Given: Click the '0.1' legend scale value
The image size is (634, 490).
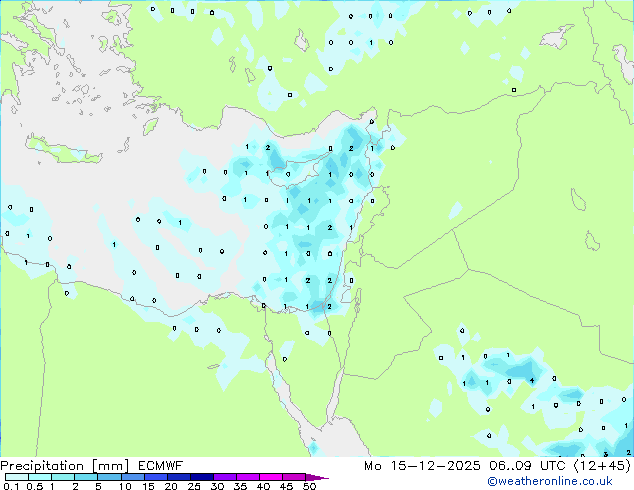Looking at the screenshot, I should (11, 486).
